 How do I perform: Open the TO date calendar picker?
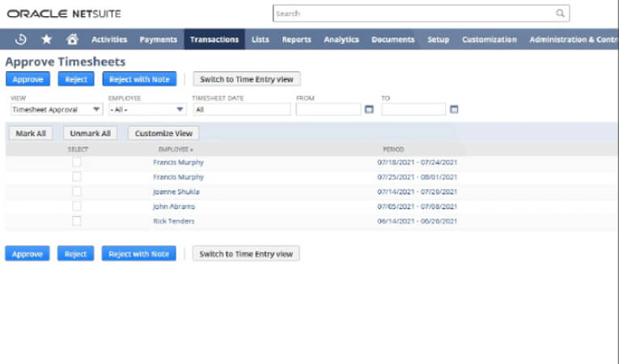coord(454,109)
